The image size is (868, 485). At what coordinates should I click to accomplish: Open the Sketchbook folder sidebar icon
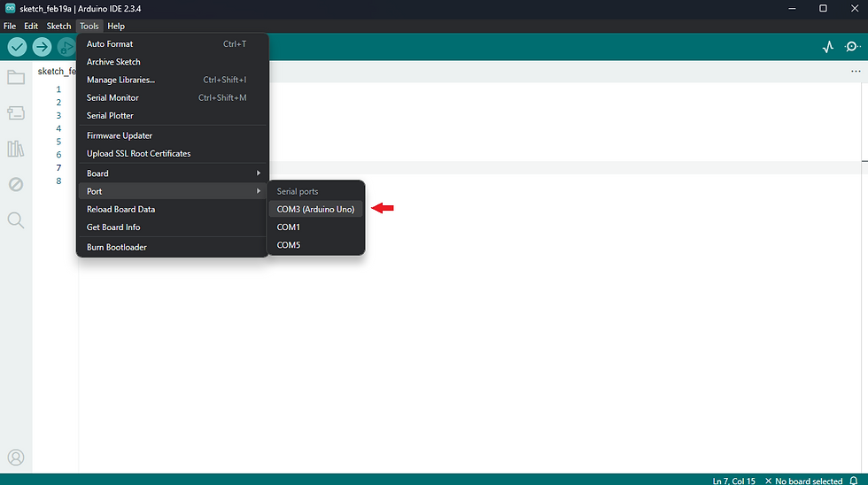point(16,77)
